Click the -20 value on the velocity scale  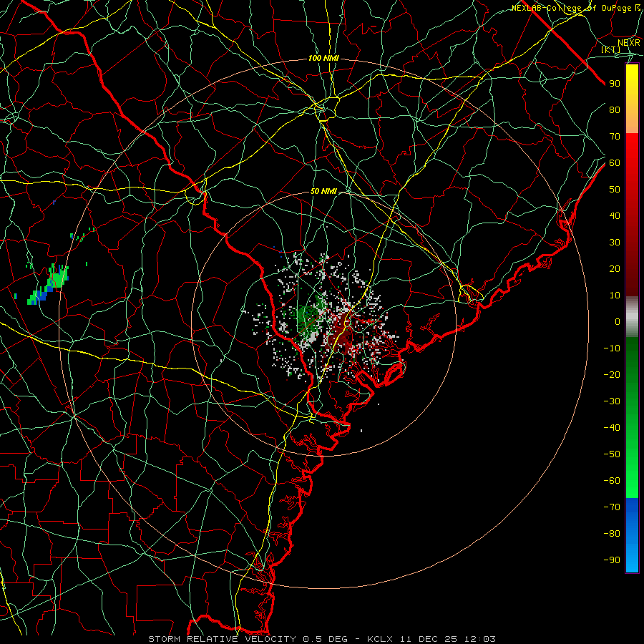coord(612,375)
